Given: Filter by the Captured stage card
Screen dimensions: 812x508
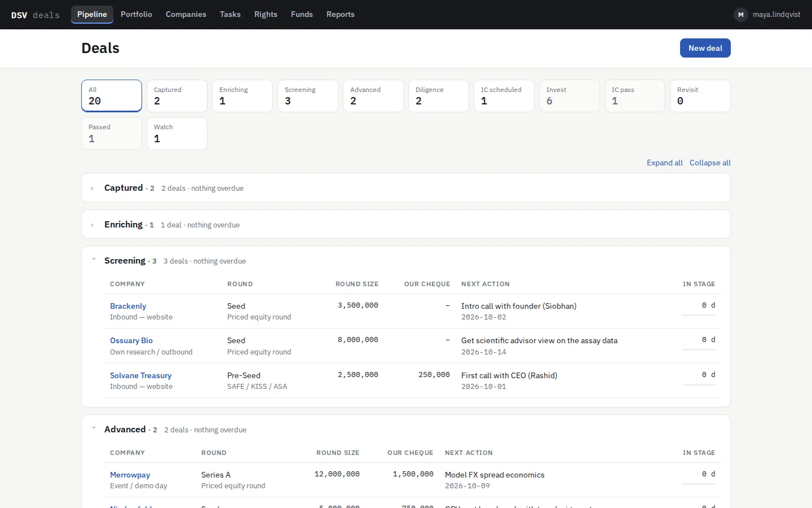Looking at the screenshot, I should 177,96.
